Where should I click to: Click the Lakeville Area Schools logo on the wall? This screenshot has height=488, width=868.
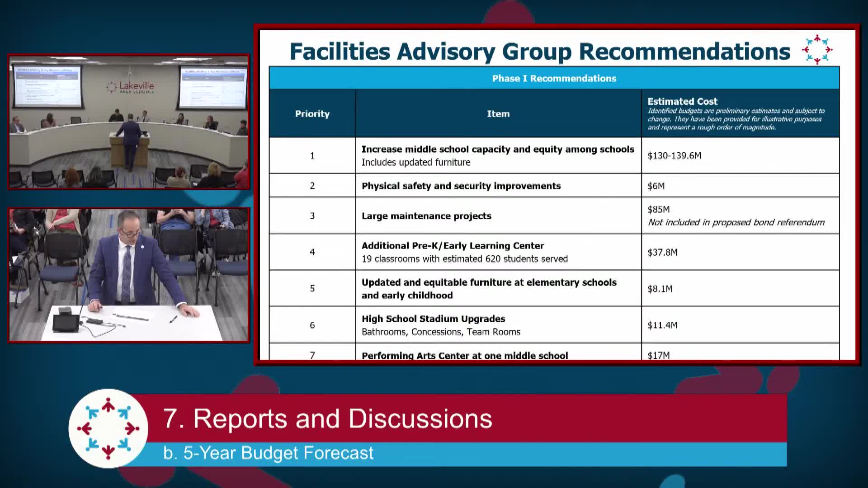[x=130, y=87]
